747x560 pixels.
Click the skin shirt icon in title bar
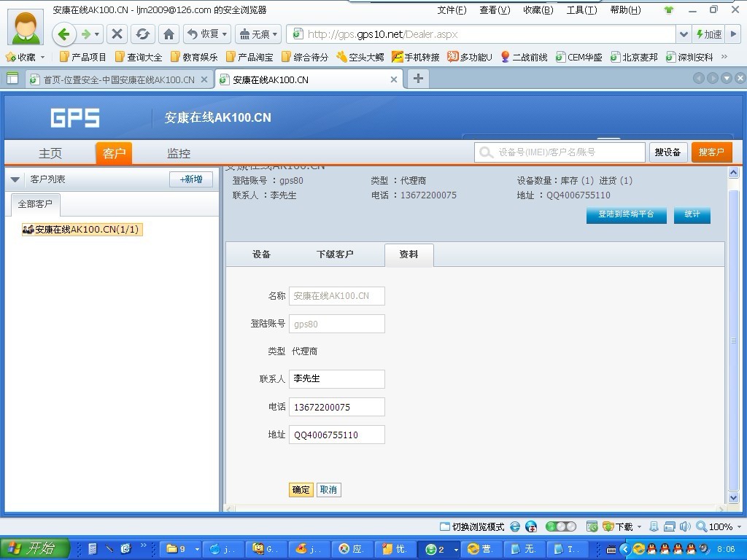point(670,10)
